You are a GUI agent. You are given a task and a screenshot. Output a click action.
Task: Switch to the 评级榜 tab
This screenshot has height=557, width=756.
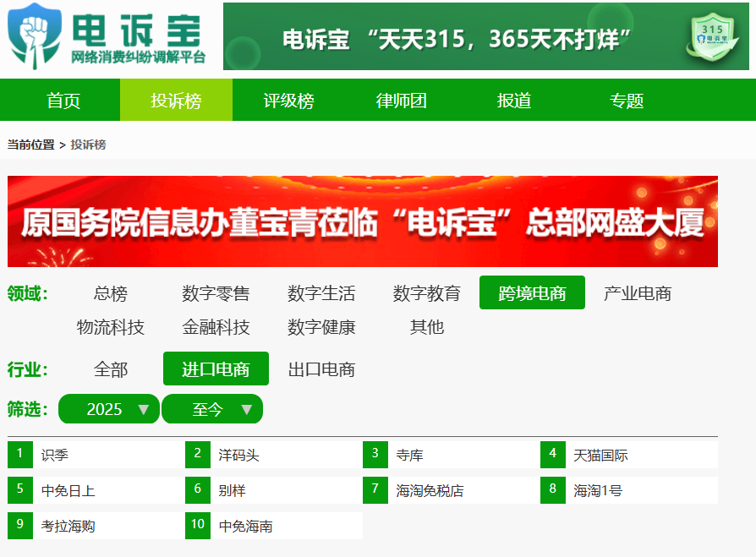289,101
